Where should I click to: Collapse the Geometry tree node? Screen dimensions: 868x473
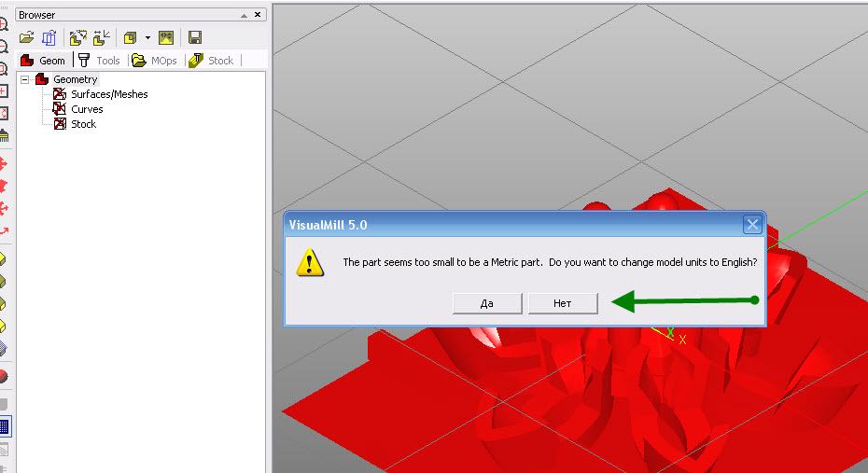click(x=25, y=79)
